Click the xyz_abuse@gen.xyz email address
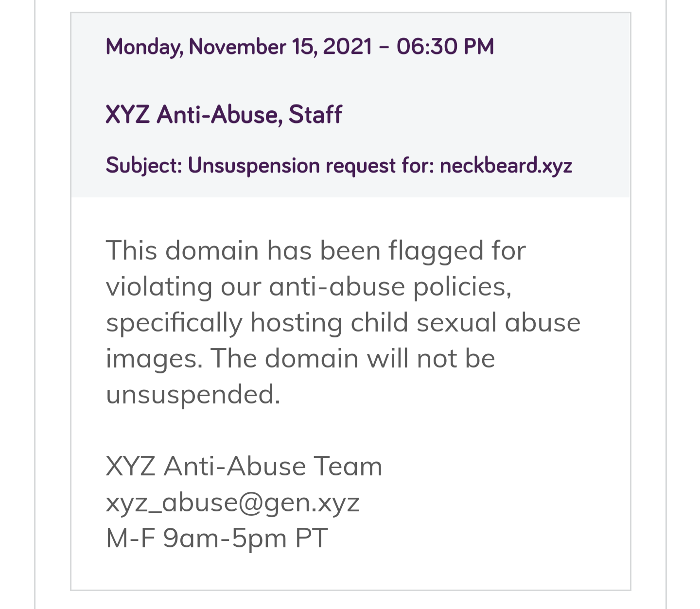 [x=232, y=503]
